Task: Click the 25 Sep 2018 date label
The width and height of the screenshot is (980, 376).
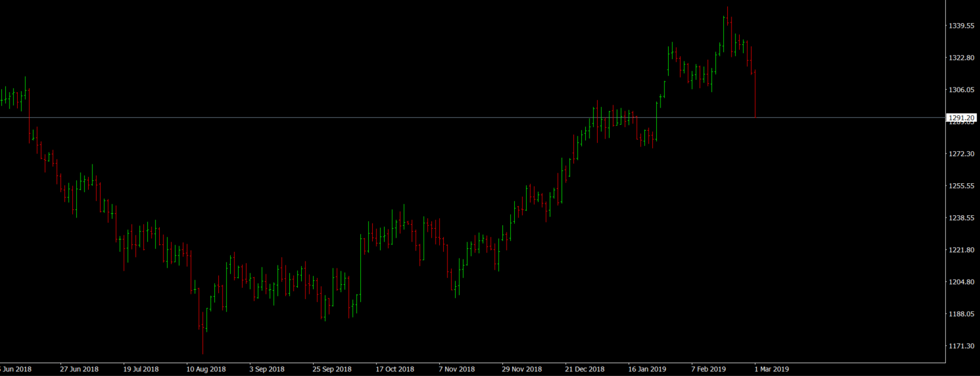Action: point(332,369)
